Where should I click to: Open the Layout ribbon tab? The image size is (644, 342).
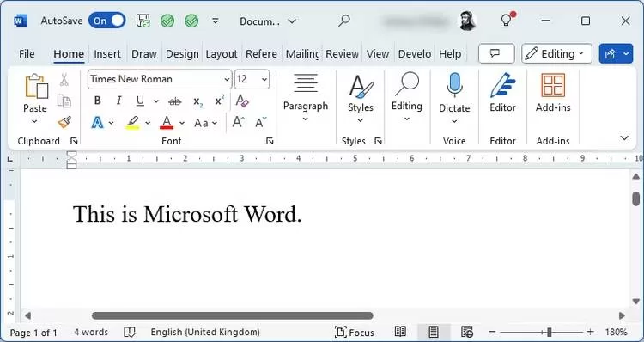pyautogui.click(x=222, y=54)
